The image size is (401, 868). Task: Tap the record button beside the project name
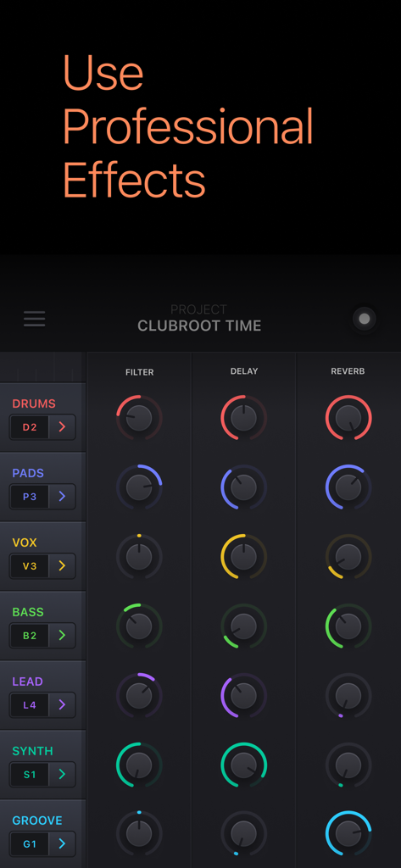pos(364,319)
